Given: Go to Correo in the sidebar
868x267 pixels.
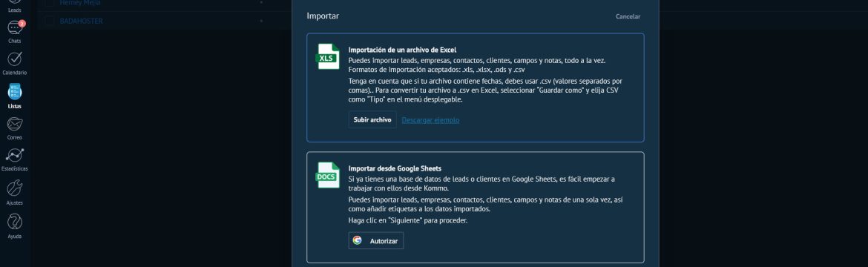Looking at the screenshot, I should click(x=14, y=128).
